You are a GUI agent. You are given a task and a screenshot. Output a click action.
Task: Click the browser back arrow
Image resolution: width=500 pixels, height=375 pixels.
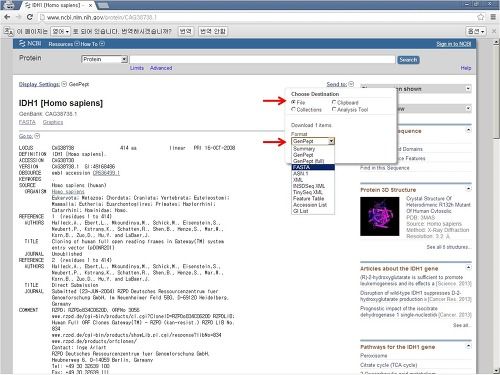tap(7, 17)
